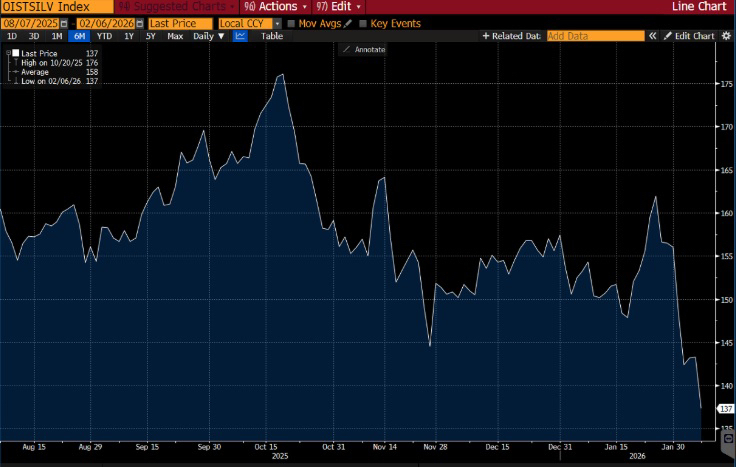The image size is (736, 467).
Task: Select the 3D time range
Action: tap(34, 36)
